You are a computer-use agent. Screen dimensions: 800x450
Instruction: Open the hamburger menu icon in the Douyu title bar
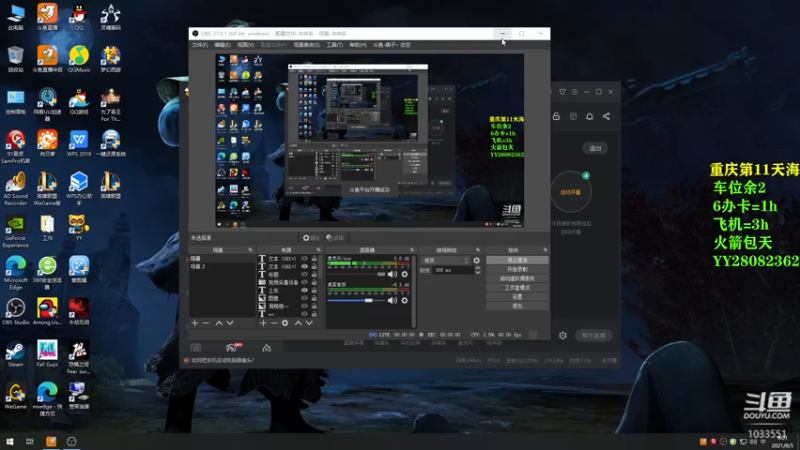pyautogui.click(x=574, y=92)
